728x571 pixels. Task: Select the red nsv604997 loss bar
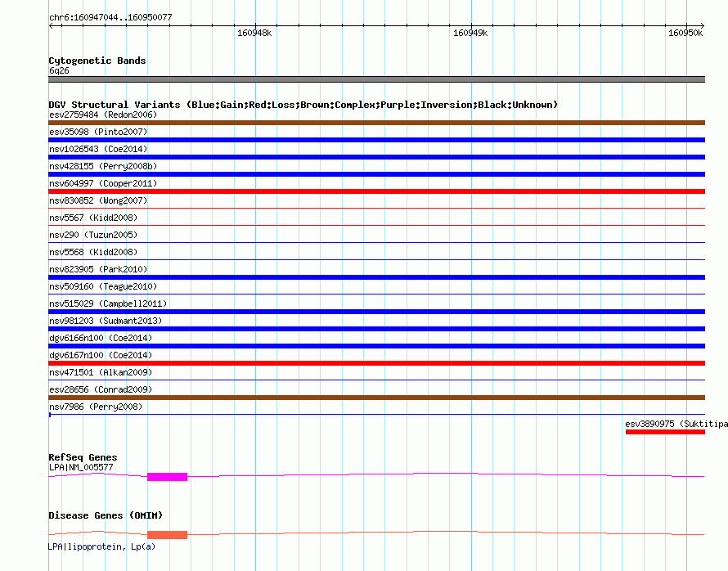click(376, 191)
